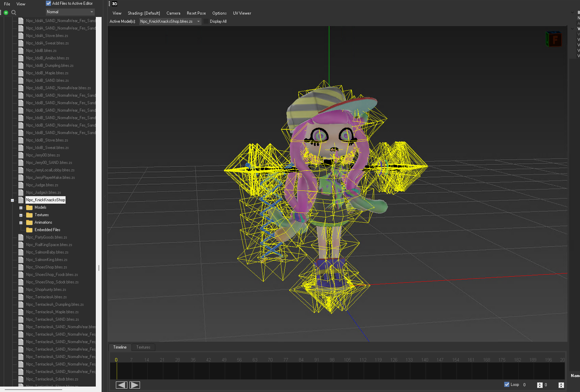Click file icon beside Npc_Jerry00.bfres.zs
Viewport: 580px width, 392px height.
[x=21, y=155]
